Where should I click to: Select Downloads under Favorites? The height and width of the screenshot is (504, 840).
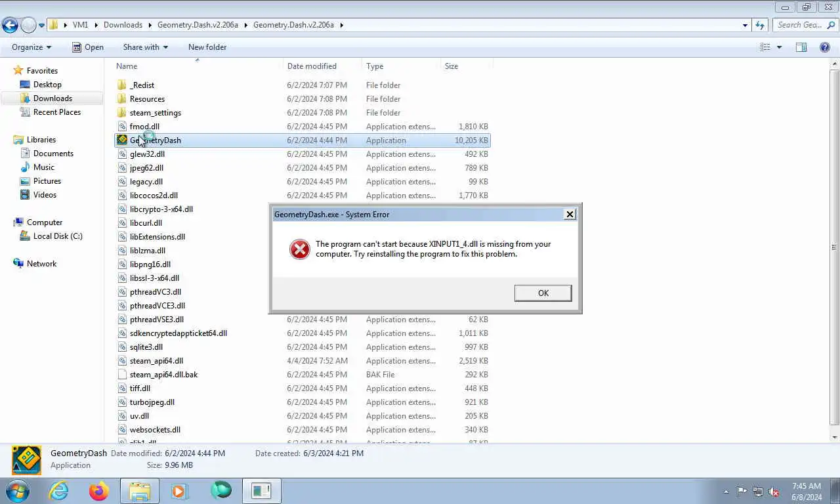tap(52, 98)
